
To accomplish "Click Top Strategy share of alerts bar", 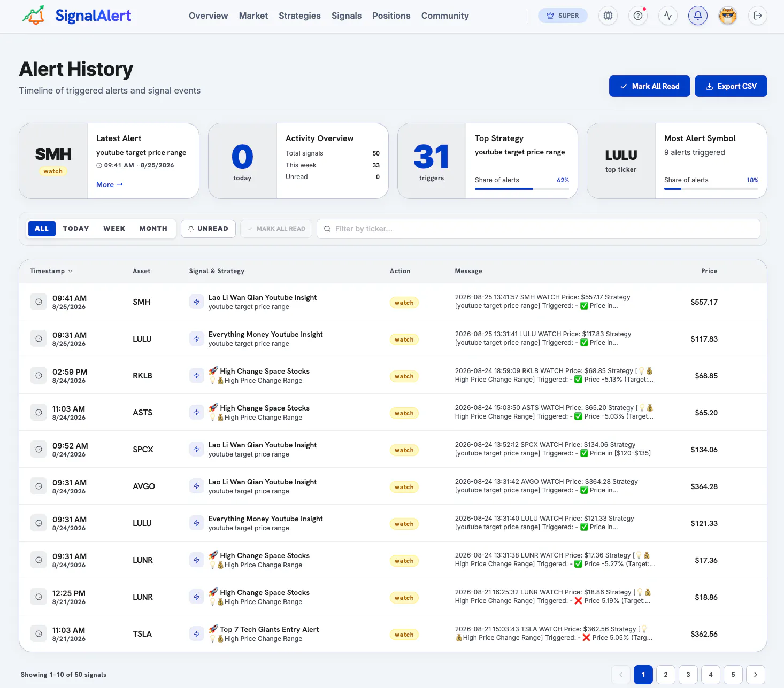I will (x=522, y=189).
